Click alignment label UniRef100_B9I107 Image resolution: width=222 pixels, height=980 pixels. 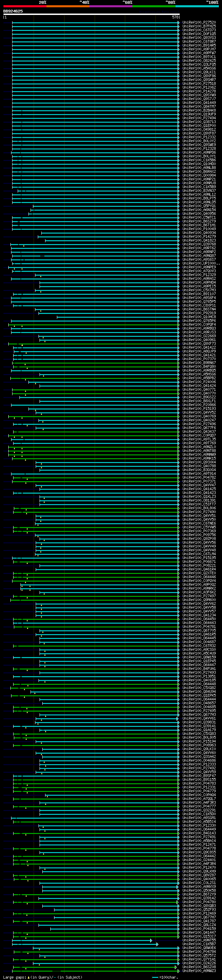[199, 294]
